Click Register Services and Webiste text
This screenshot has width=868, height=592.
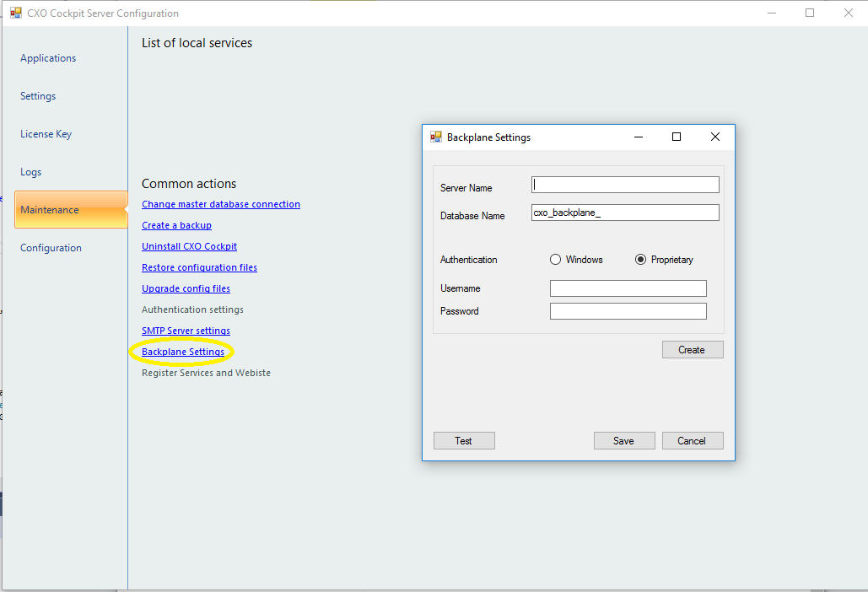[x=206, y=373]
